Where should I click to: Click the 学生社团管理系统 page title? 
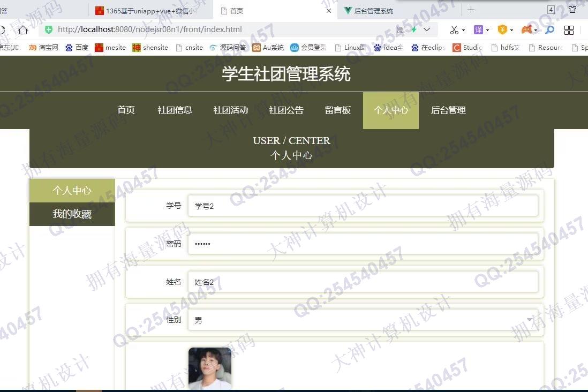(x=286, y=73)
